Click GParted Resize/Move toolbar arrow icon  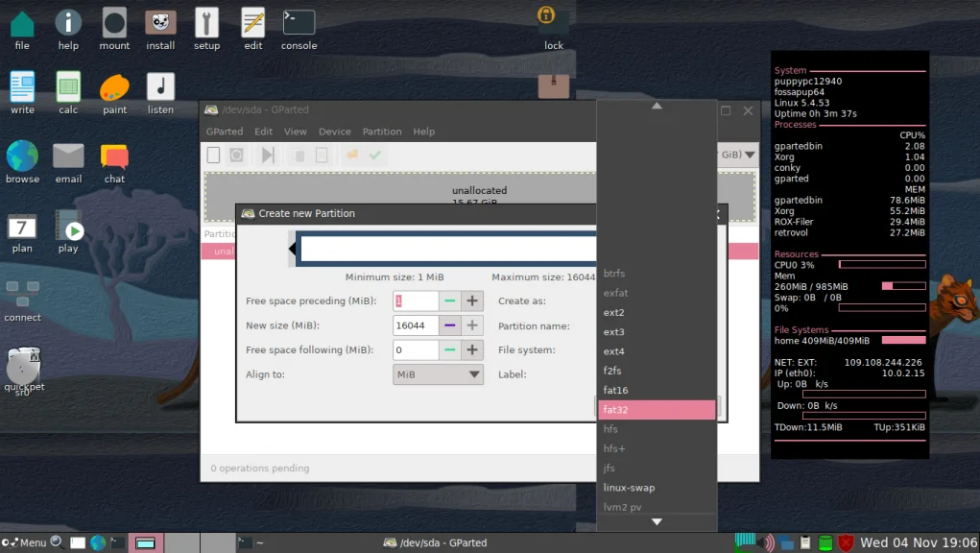268,155
